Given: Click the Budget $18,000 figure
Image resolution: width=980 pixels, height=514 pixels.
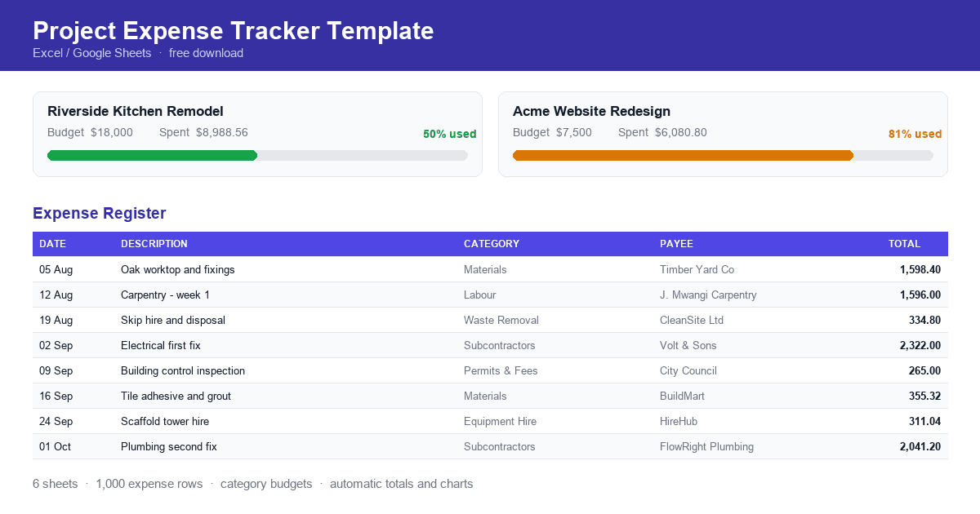Looking at the screenshot, I should click(90, 132).
